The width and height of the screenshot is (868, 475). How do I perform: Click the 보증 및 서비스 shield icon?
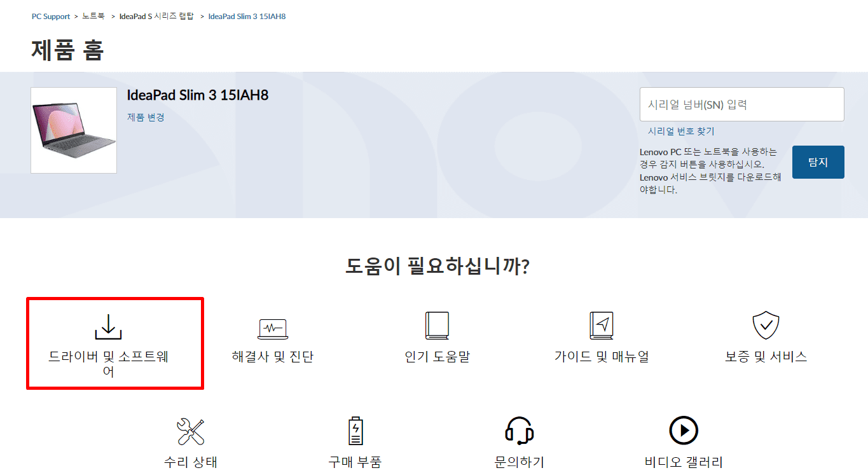766,326
